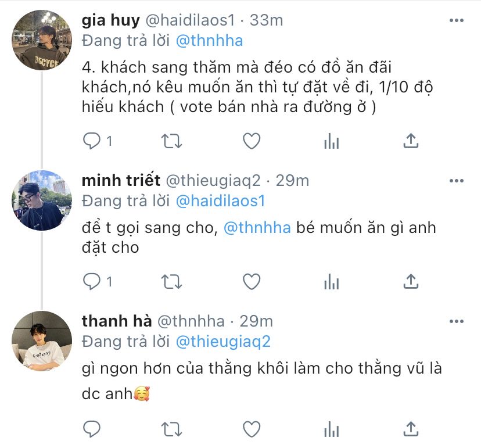Like minh triết's tweet

(x=251, y=282)
